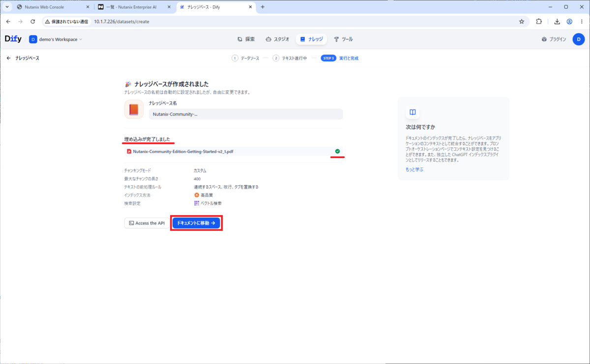Open browser extensions menu
Viewport: 590px width, 364px height.
click(539, 22)
